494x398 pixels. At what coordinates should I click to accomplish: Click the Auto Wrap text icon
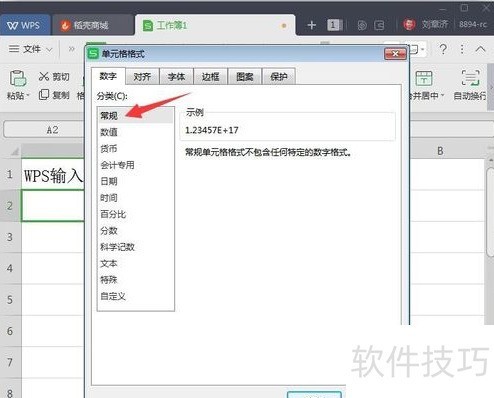470,78
